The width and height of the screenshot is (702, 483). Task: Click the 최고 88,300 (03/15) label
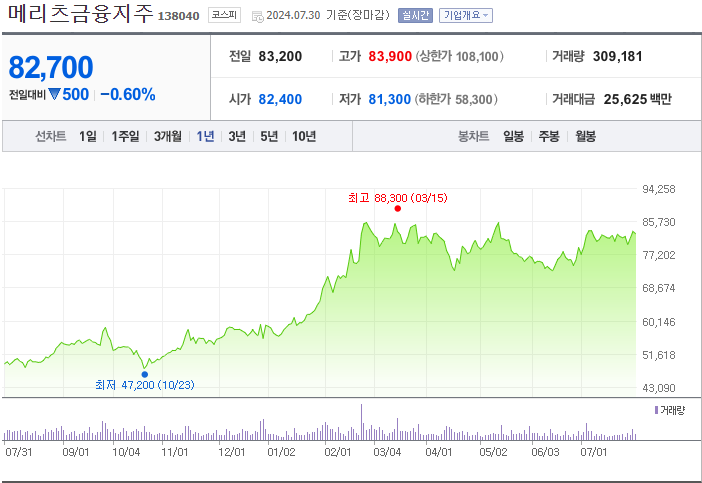coord(398,198)
